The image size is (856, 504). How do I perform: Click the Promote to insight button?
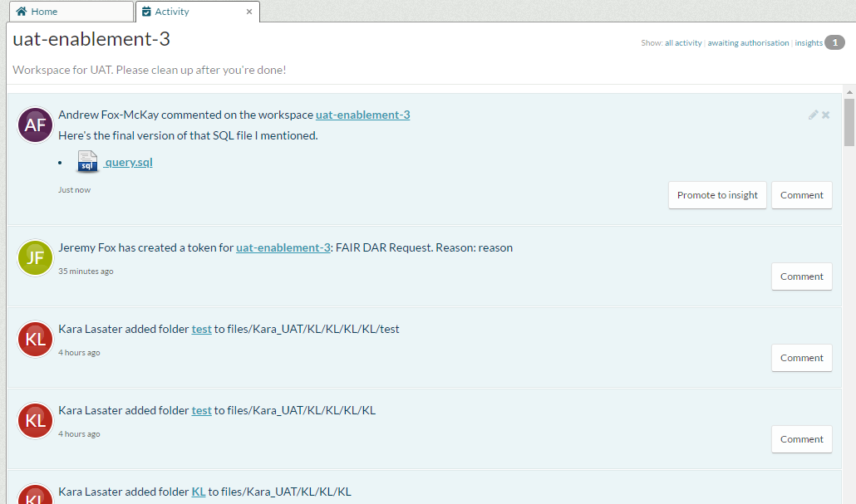[716, 195]
